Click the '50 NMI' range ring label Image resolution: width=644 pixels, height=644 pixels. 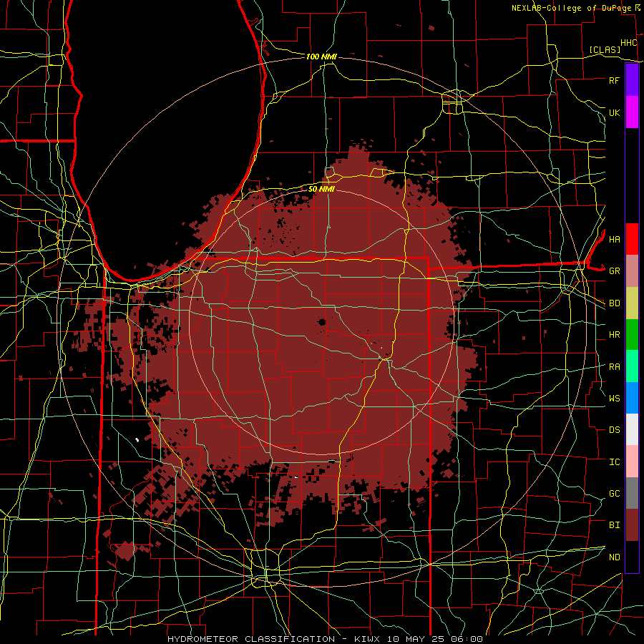(x=321, y=189)
